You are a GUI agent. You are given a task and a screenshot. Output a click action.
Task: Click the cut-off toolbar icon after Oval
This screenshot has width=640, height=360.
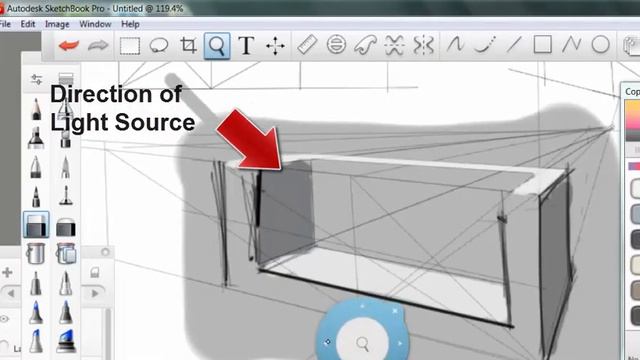click(631, 45)
